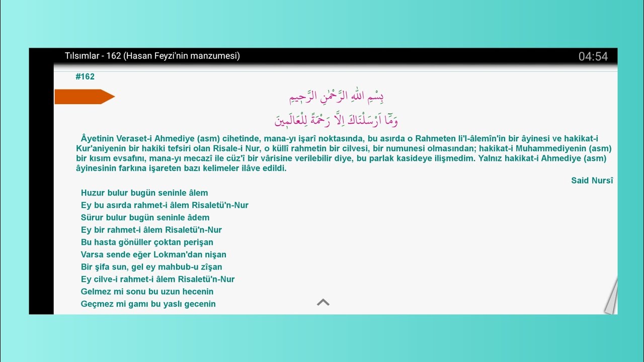Select line 'Bu hasta gönüller çoktan perişan'

(147, 242)
